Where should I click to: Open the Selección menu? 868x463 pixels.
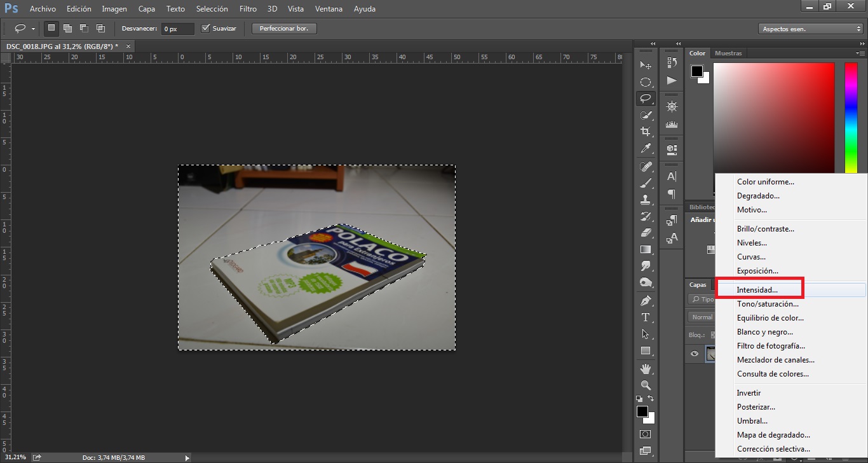pos(212,9)
